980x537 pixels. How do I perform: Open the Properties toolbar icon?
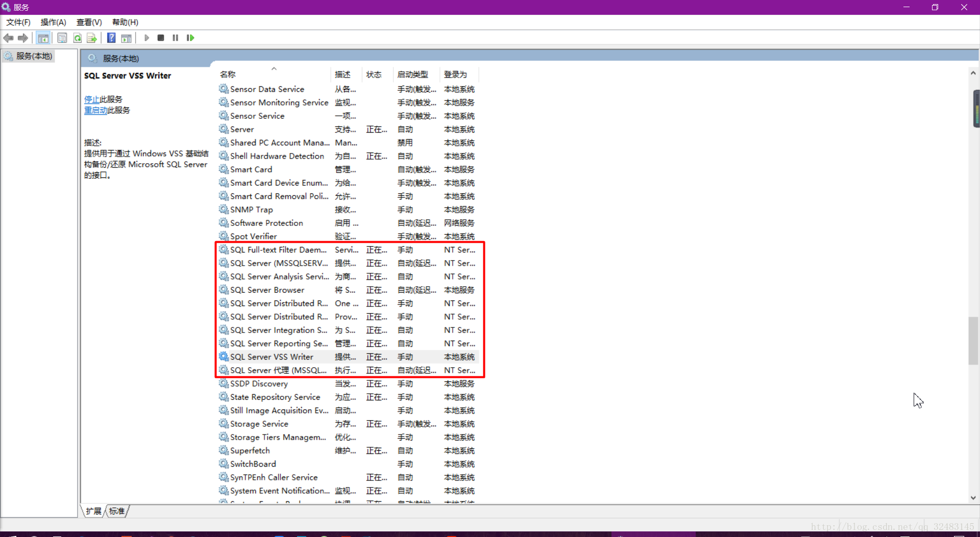[62, 38]
